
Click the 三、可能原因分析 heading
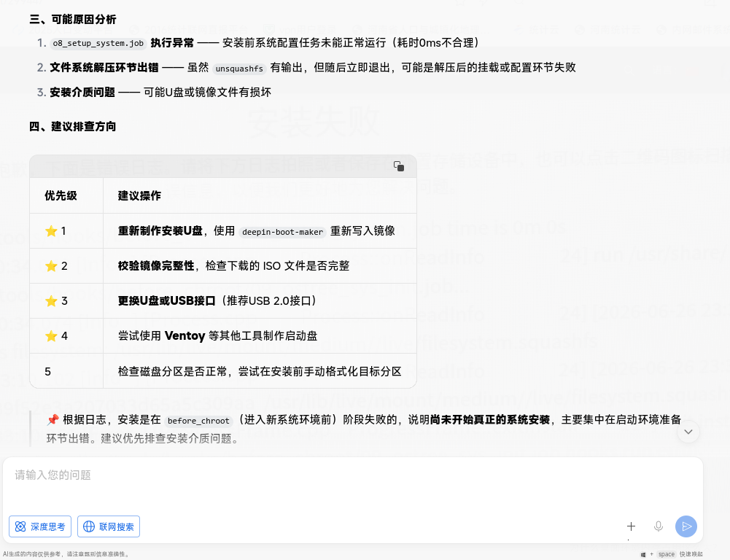click(73, 19)
